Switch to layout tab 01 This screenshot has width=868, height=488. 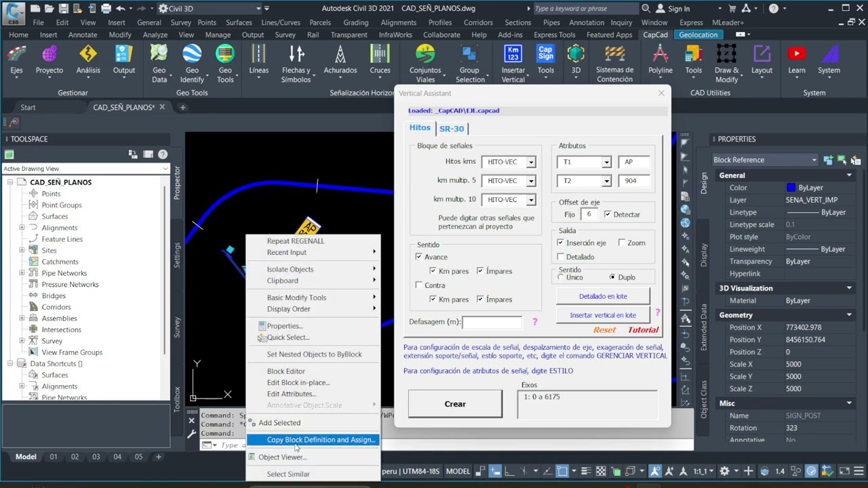pyautogui.click(x=54, y=457)
